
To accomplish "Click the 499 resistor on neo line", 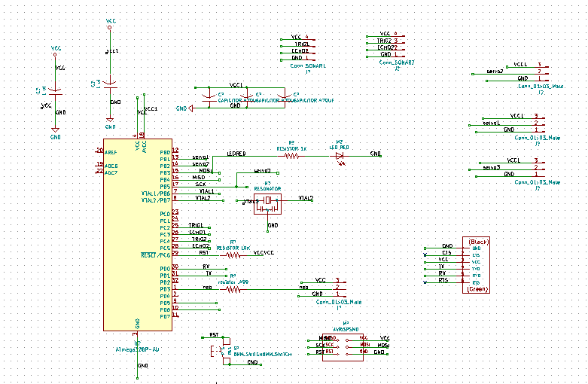I will point(233,289).
